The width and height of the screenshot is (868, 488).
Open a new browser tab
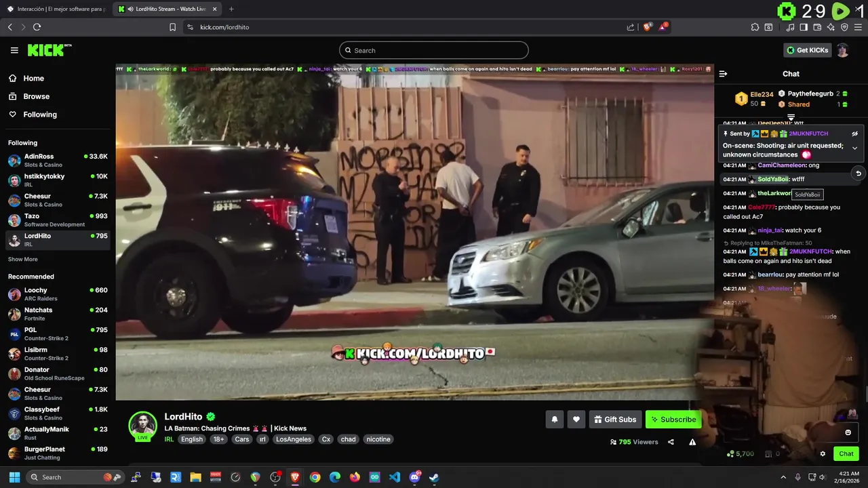click(x=231, y=9)
